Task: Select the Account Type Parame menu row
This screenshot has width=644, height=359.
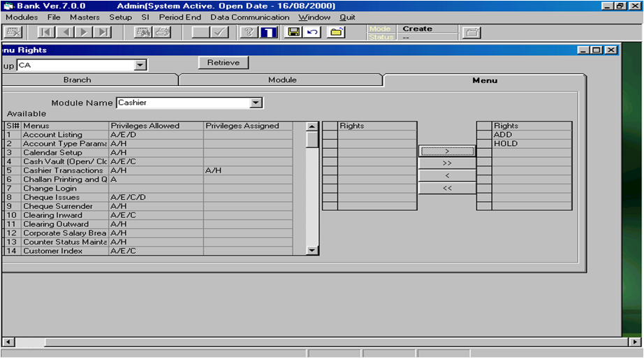Action: 149,144
